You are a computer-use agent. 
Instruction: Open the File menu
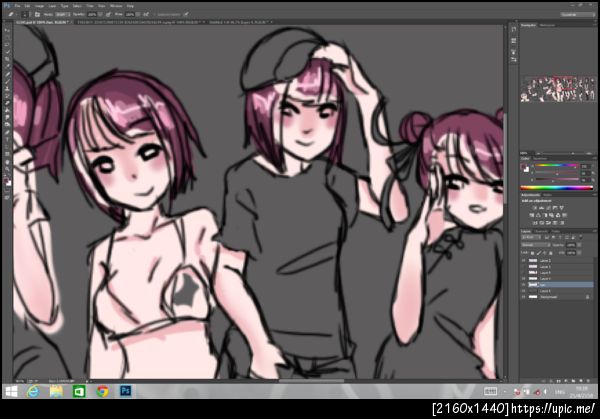[x=17, y=6]
